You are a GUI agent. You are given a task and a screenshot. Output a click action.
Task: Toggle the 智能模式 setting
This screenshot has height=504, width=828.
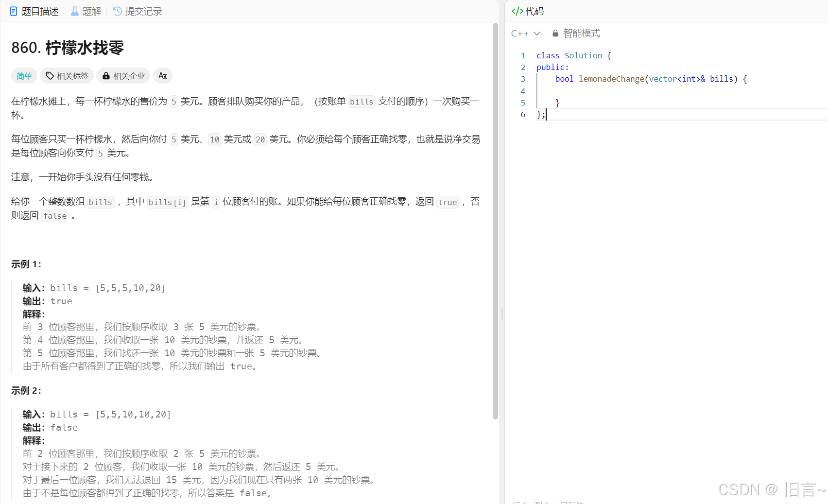581,34
